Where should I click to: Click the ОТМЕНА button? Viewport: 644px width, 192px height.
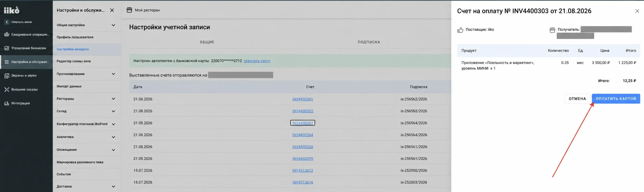[x=577, y=99]
